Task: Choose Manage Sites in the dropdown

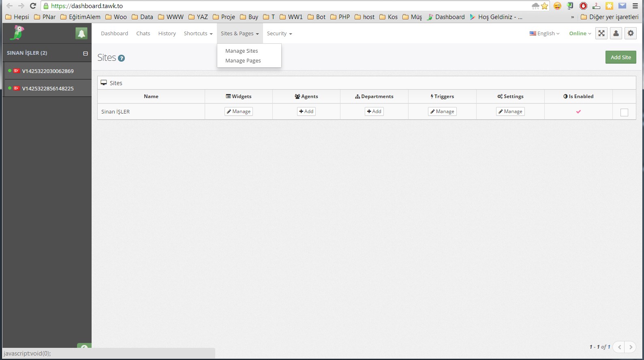Action: point(242,51)
